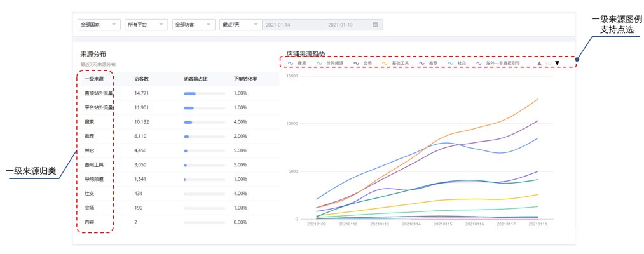Toggle the 社交 legend series
The width and height of the screenshot is (644, 254).
(x=456, y=63)
